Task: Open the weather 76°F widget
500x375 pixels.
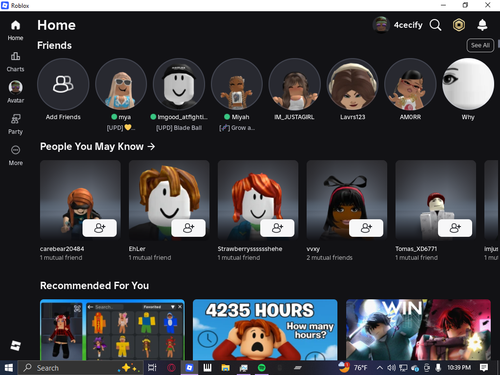Action: [353, 368]
